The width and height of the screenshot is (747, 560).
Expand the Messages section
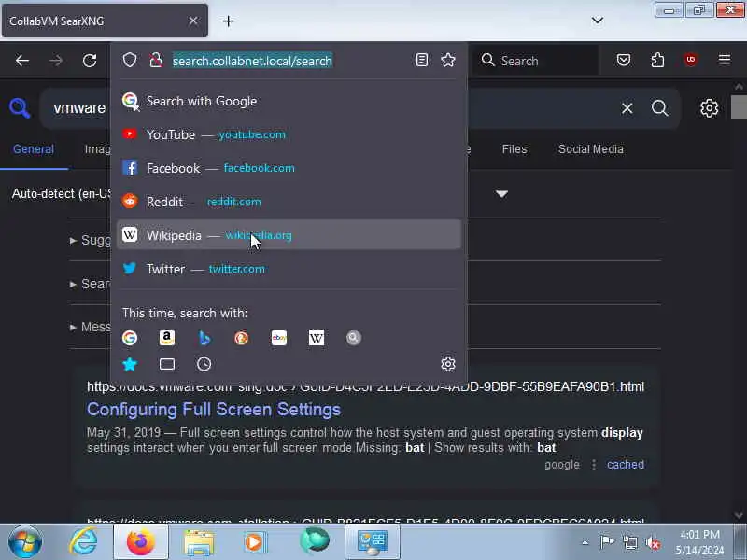91,328
